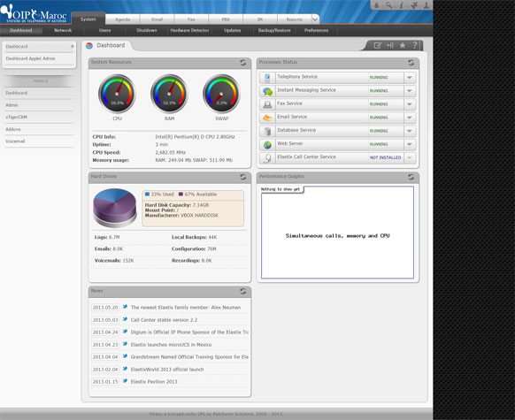
Task: Expand the Dashboard side menu arrow
Action: point(73,47)
